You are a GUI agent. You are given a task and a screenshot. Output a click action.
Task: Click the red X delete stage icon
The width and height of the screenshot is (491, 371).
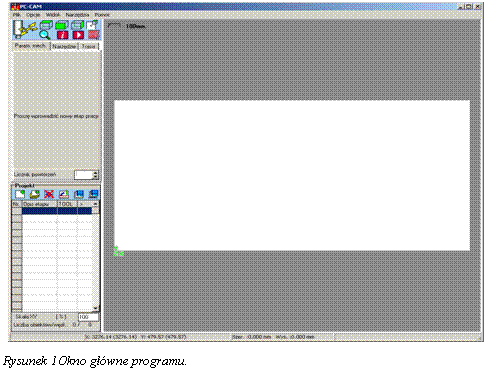[x=49, y=194]
